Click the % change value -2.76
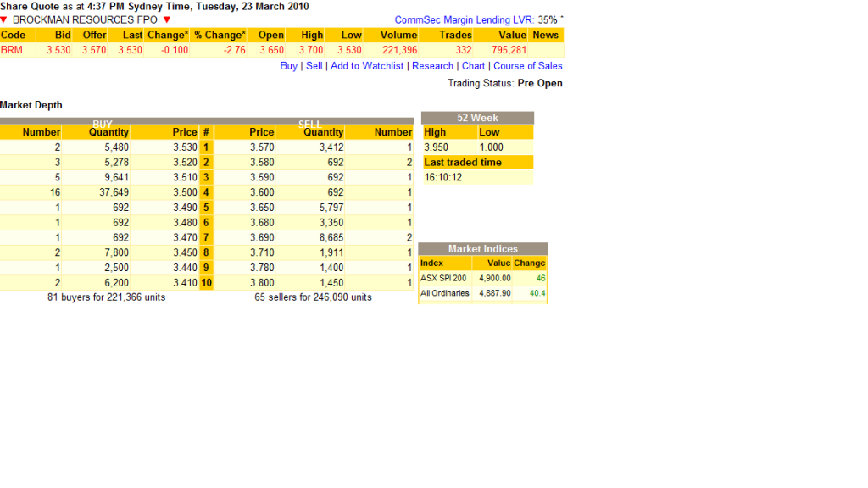Viewport: 868px width, 488px height. coord(235,50)
